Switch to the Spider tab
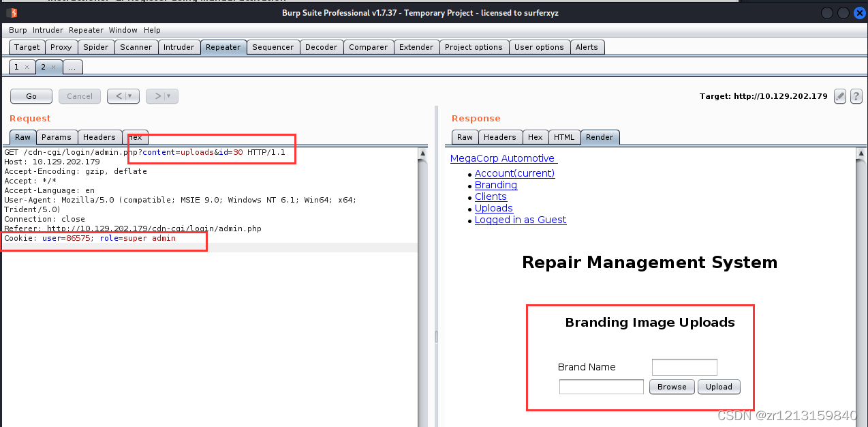 pyautogui.click(x=95, y=47)
